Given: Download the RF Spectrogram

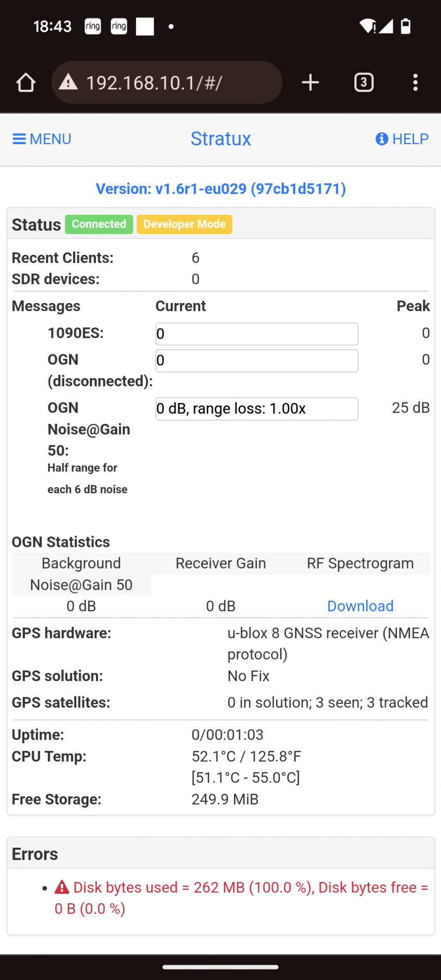Looking at the screenshot, I should pos(361,606).
